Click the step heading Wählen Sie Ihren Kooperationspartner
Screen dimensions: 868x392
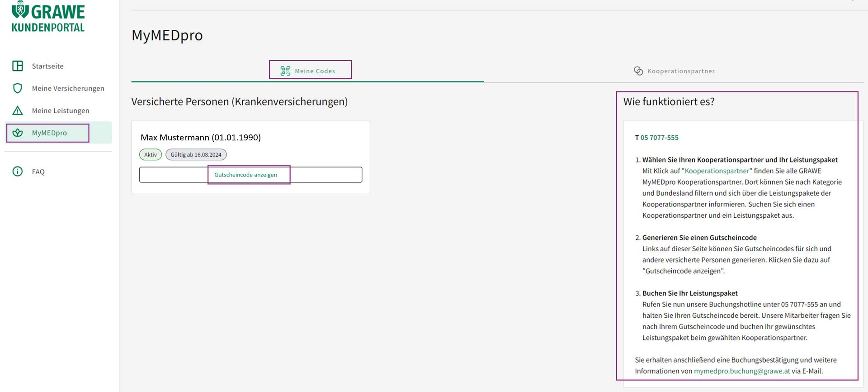click(740, 160)
